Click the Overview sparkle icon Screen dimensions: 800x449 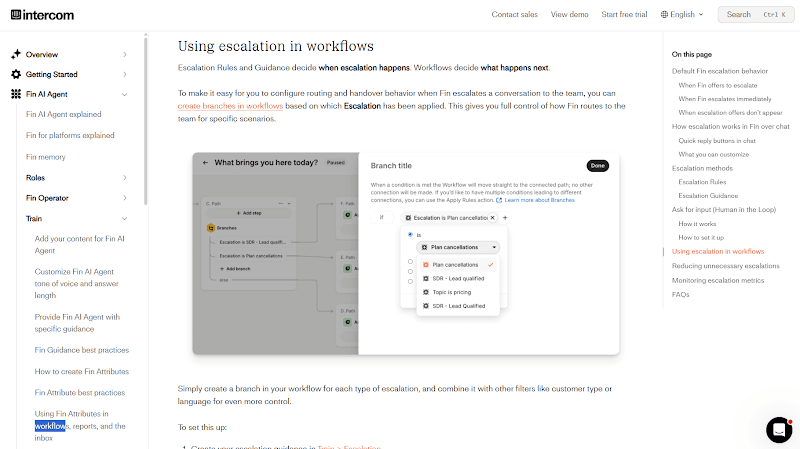click(x=16, y=54)
